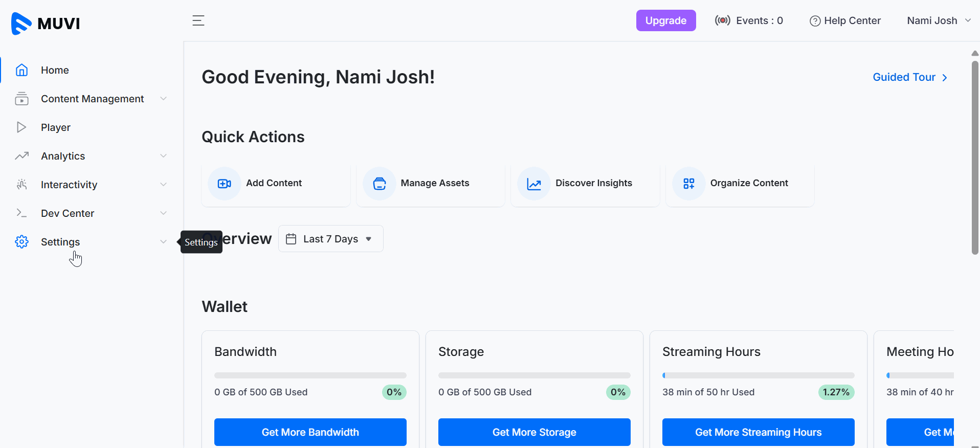
Task: Open Interactivity in the sidebar menu
Action: tap(69, 185)
